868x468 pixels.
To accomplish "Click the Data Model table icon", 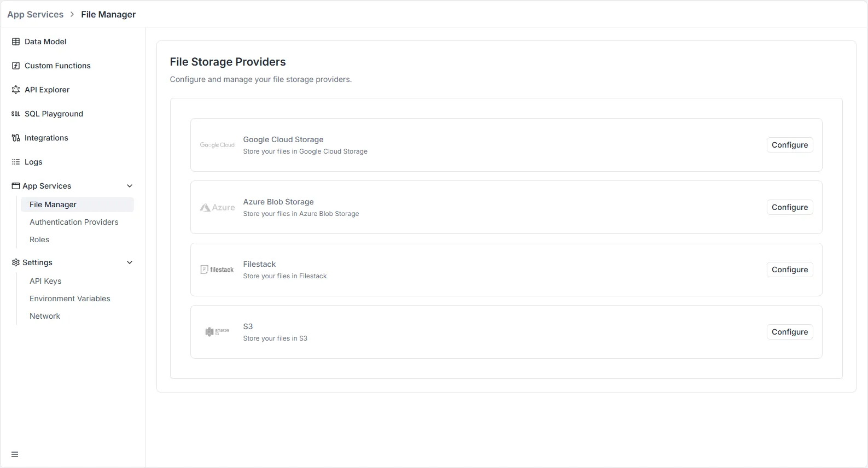I will 16,42.
